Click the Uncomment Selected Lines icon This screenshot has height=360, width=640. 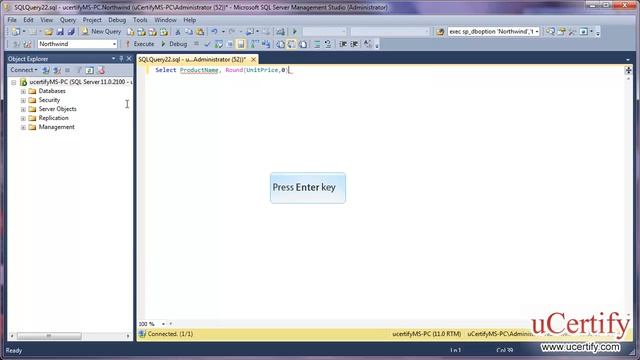[x=328, y=44]
